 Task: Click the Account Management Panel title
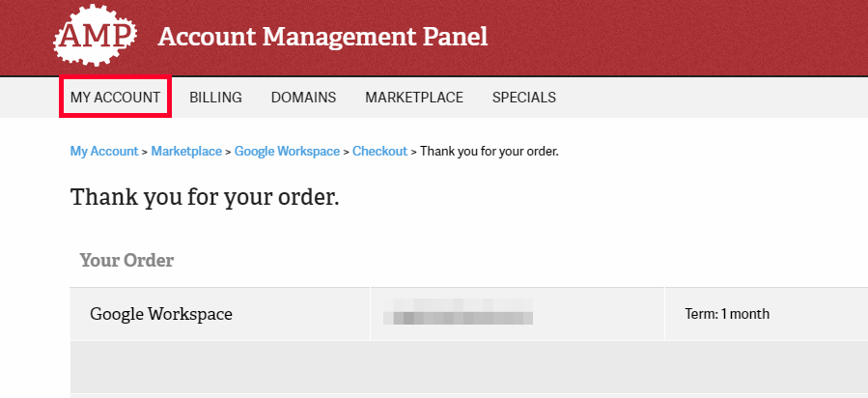click(322, 37)
